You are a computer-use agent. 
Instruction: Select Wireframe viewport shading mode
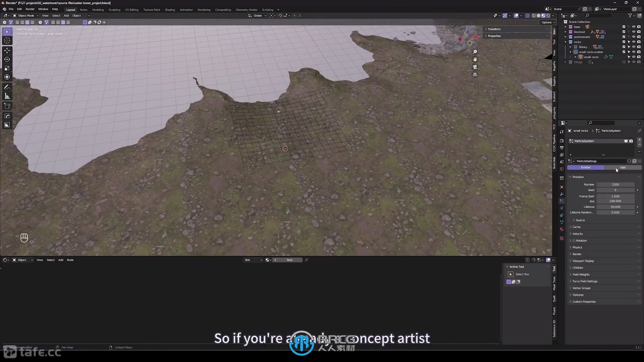click(x=534, y=16)
